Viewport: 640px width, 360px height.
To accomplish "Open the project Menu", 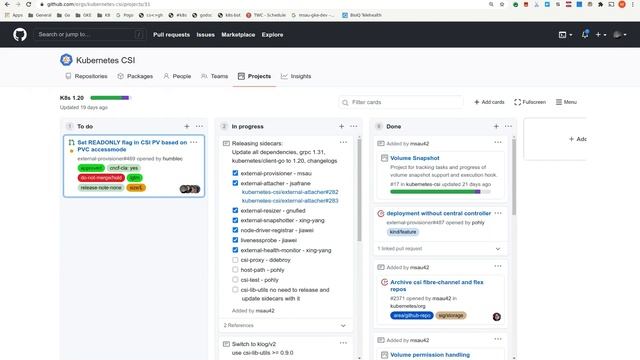I will pos(566,102).
